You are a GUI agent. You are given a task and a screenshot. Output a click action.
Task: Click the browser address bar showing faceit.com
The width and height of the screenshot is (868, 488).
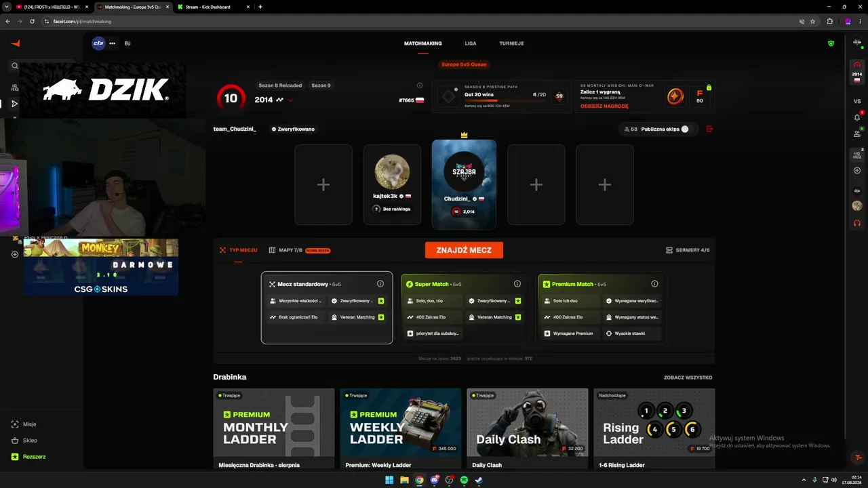click(420, 21)
